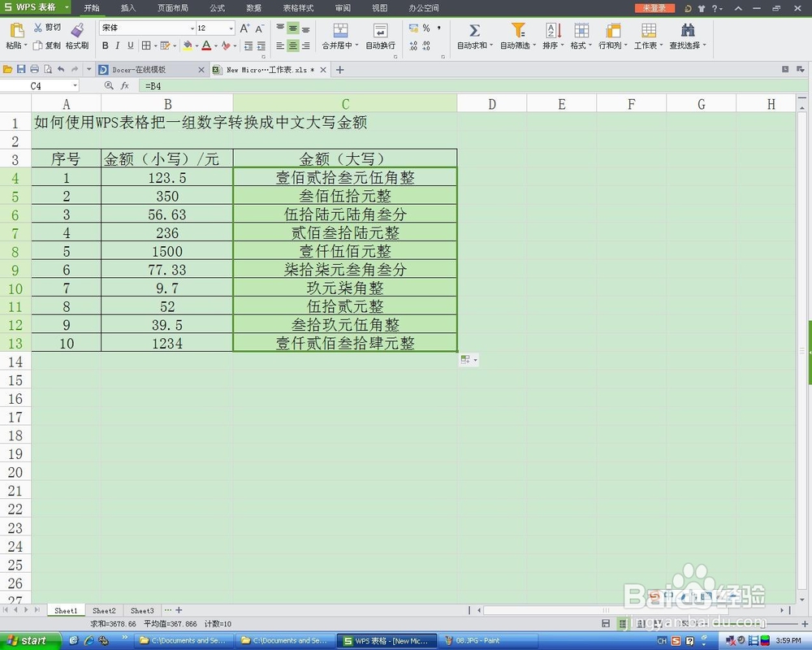
Task: Switch to the 插入 ribbon tab
Action: coord(127,8)
